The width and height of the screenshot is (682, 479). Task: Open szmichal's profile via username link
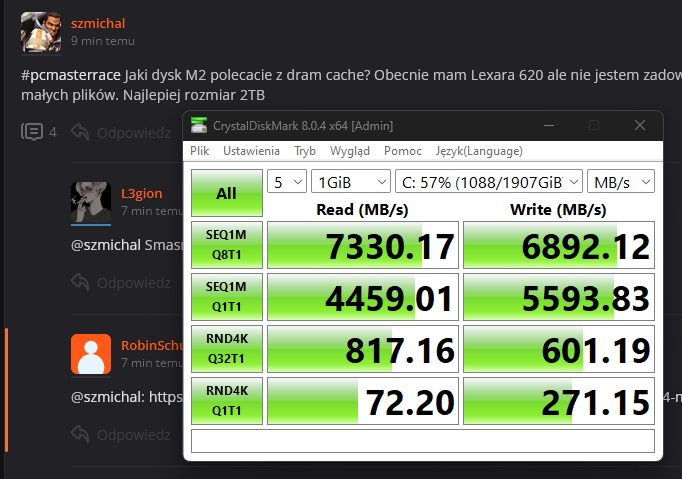[x=98, y=23]
